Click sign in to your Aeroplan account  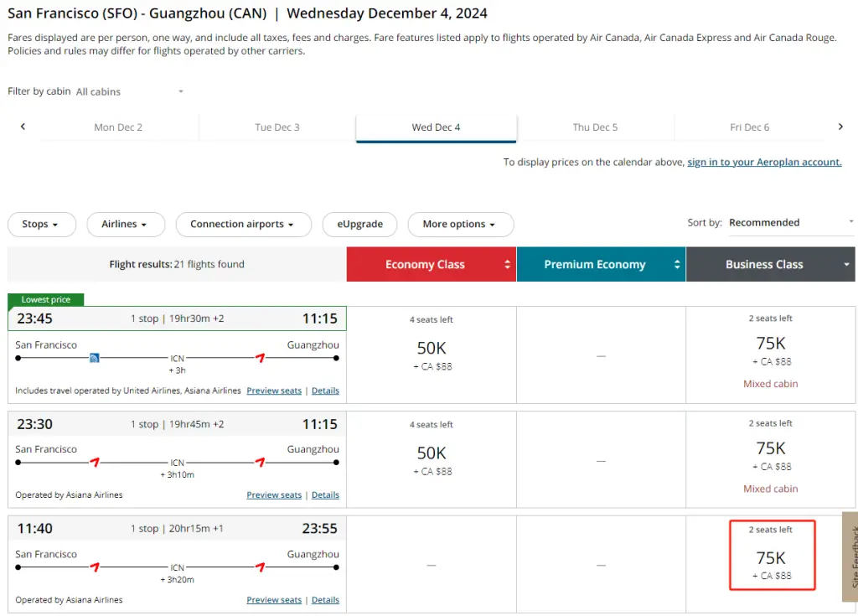point(764,163)
